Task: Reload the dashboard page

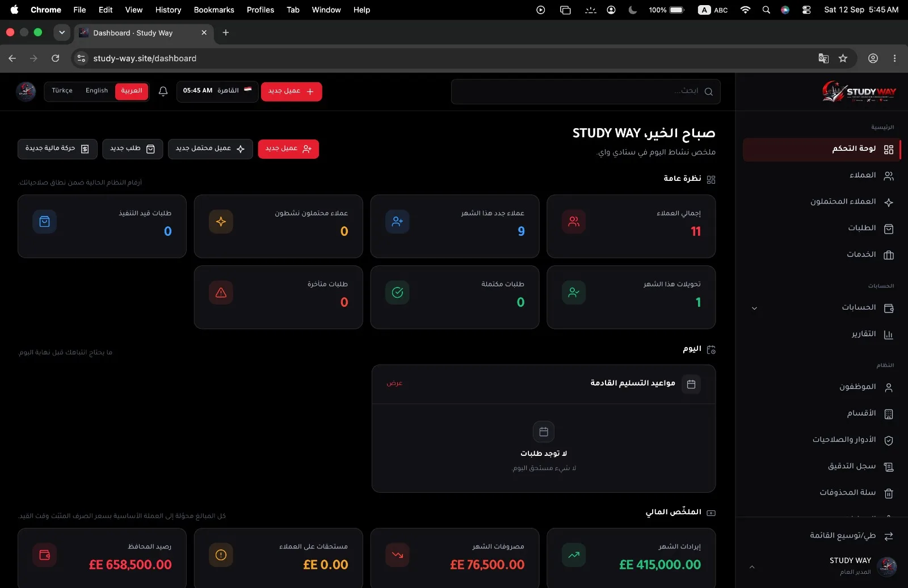Action: [x=55, y=58]
